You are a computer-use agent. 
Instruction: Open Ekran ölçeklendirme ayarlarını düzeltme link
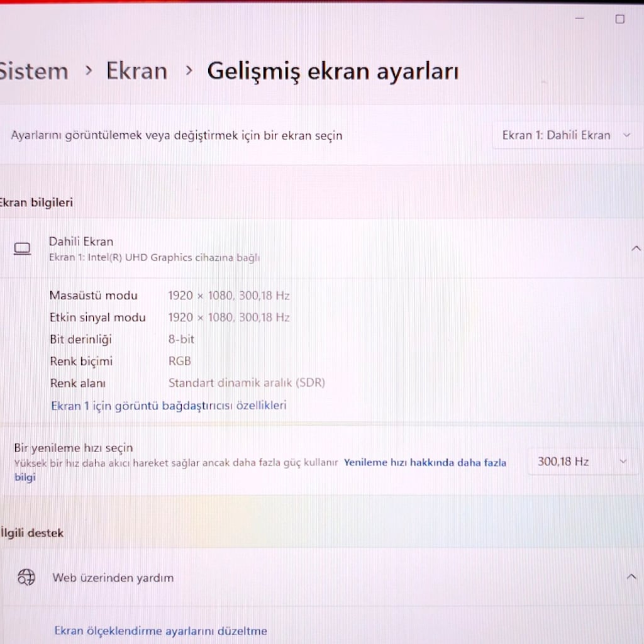(160, 630)
